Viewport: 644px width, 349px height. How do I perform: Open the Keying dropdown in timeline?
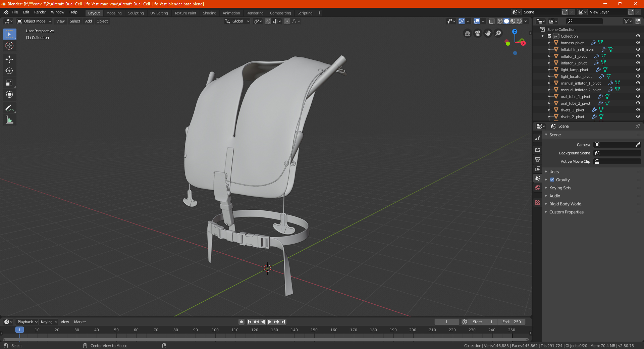49,322
